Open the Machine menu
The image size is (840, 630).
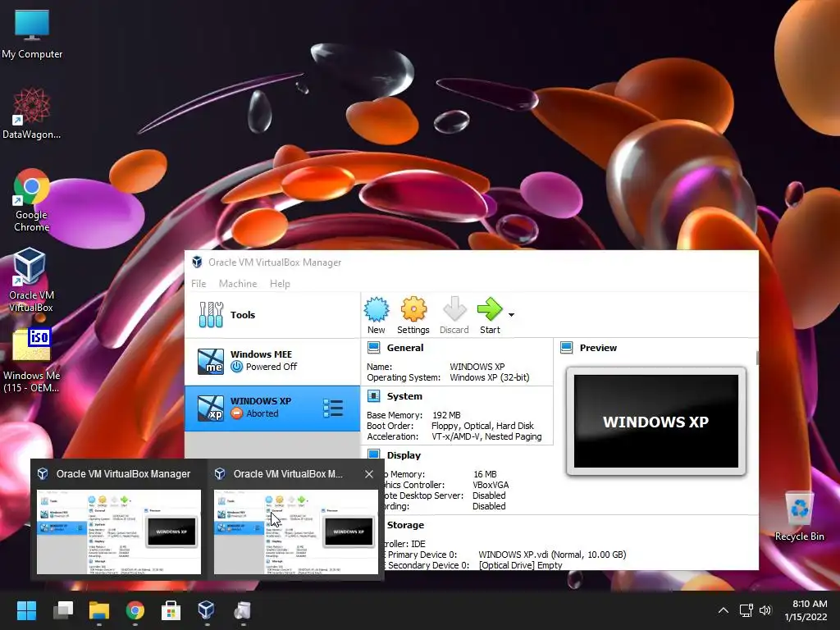(x=238, y=283)
